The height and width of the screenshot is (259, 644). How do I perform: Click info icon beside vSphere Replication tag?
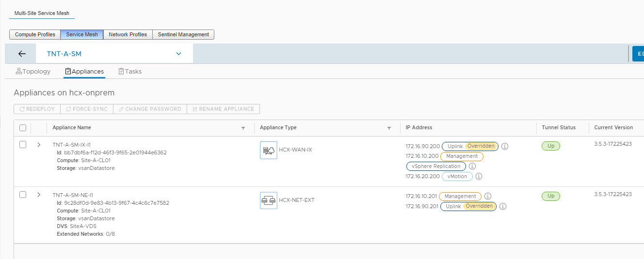tap(472, 166)
